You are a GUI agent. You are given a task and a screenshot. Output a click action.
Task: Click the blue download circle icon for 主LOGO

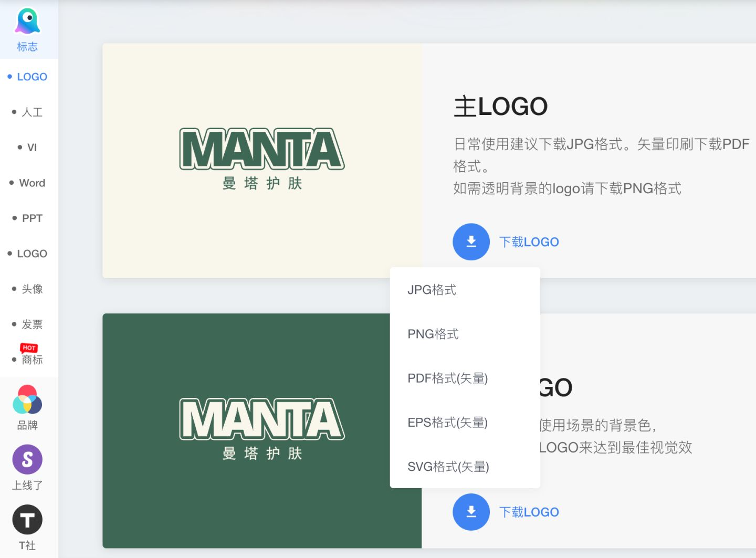pos(471,241)
